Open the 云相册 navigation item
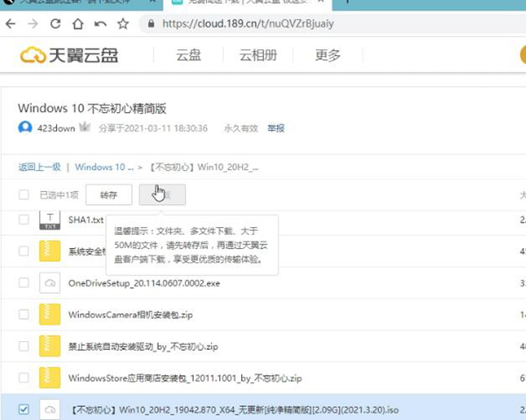 pos(258,55)
